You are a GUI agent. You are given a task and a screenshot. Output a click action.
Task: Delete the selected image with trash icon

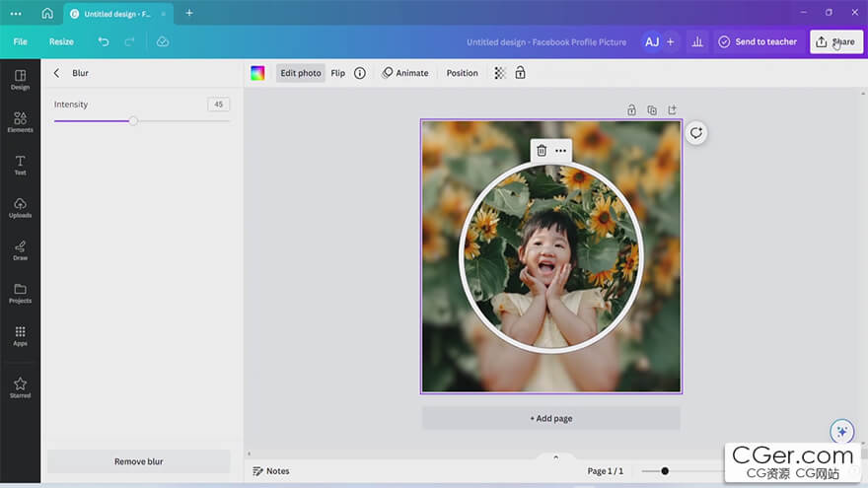pos(542,151)
